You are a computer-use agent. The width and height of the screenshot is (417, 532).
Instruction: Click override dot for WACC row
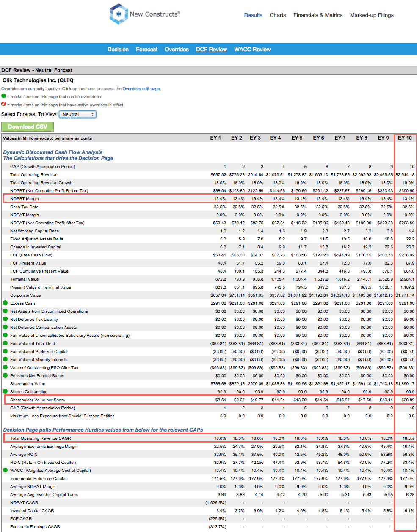(5, 470)
